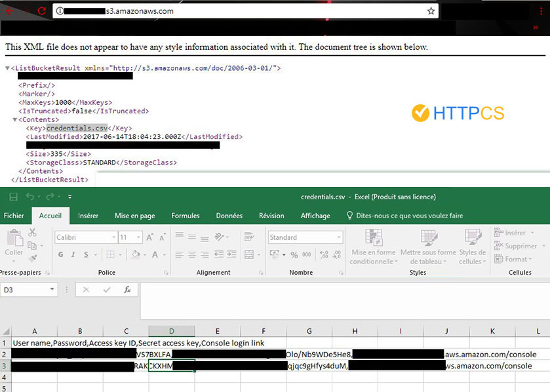550x392 pixels.
Task: Collapse the ListBucketResult XML node
Action: tap(7, 68)
